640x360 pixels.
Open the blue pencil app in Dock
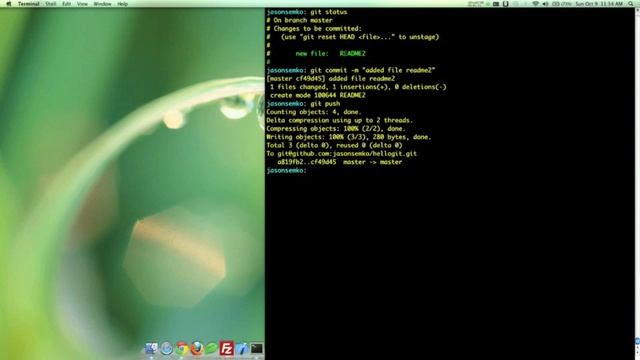[242, 348]
